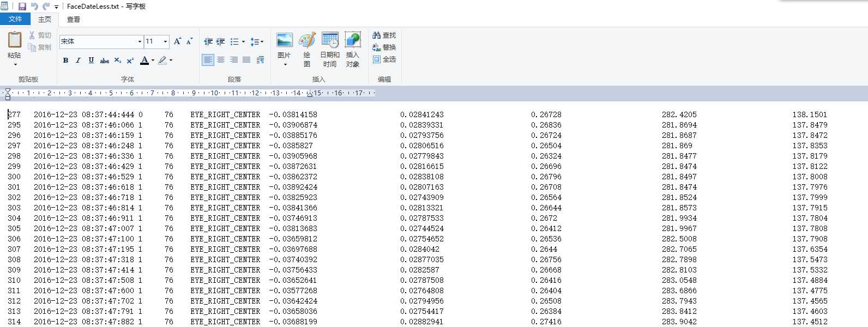Open the line spacing dropdown arrow
Screen dimensions: 868x327
click(x=262, y=41)
